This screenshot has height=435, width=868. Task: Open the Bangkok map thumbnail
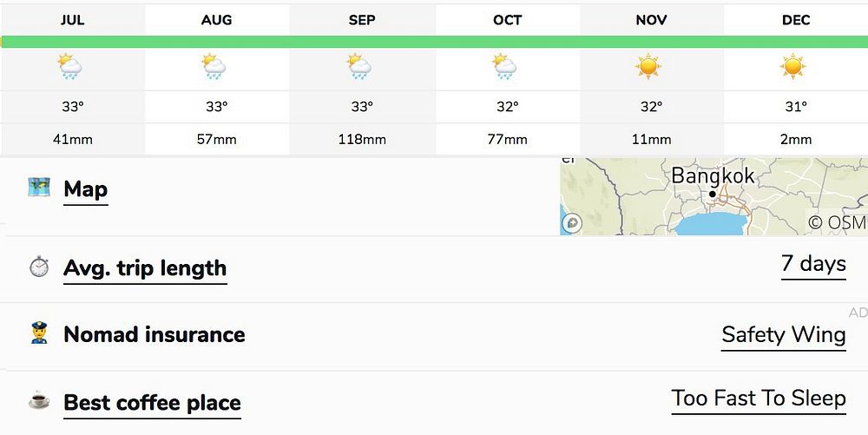[x=712, y=197]
